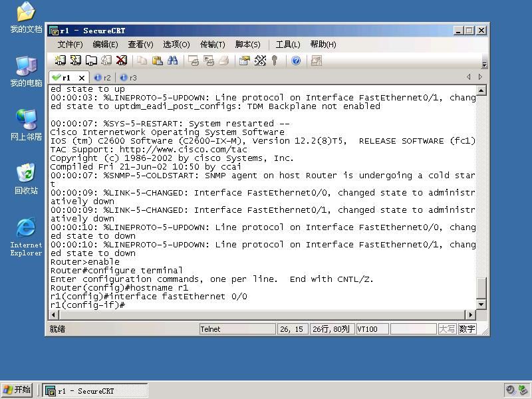Click the 'Router(config)#hostname r1' line

click(119, 288)
